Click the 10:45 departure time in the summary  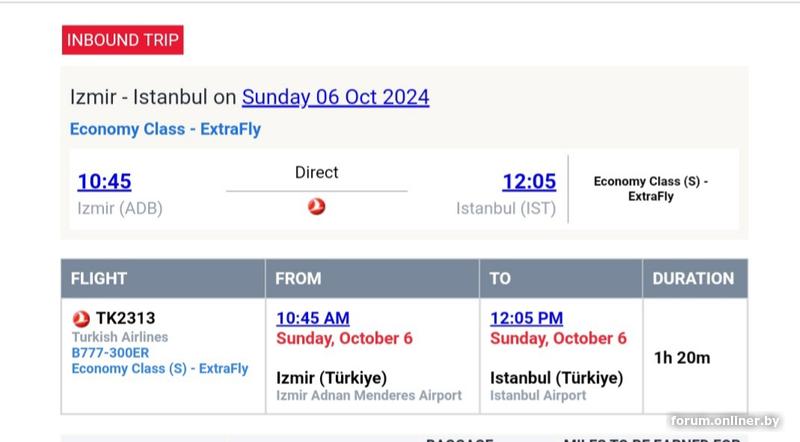tap(104, 182)
